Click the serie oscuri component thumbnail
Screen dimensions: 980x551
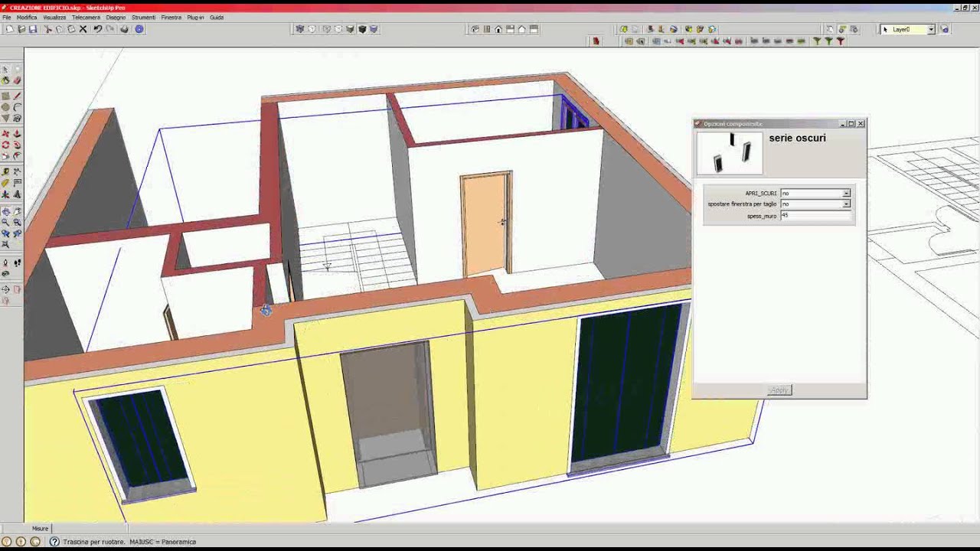click(x=730, y=153)
